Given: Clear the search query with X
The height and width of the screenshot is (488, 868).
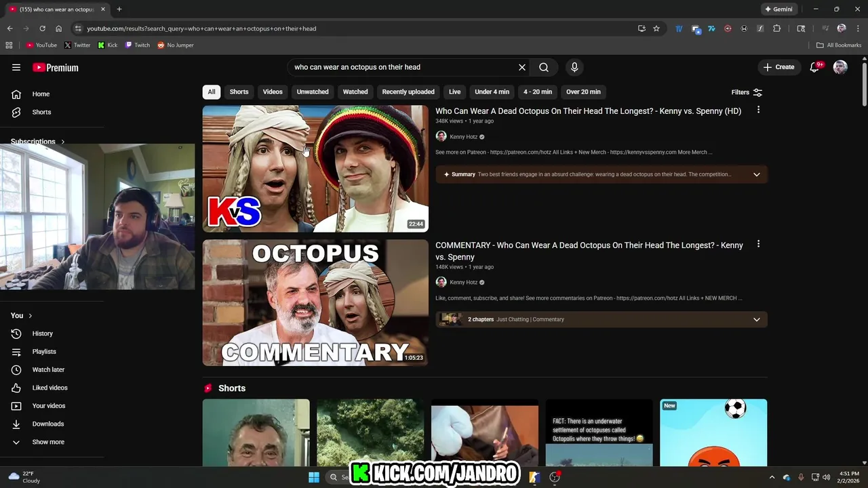Looking at the screenshot, I should click(x=522, y=67).
